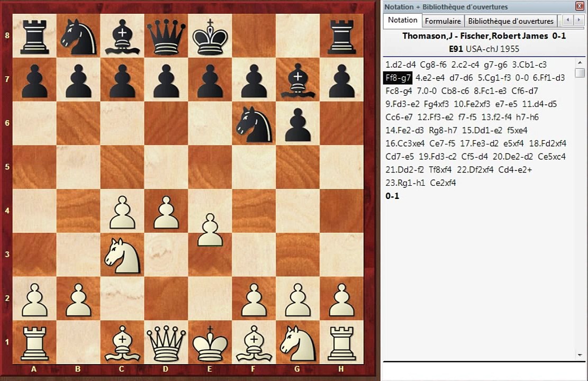Screen dimensions: 588x381
Task: Select the highlighted move Ff8-g7
Action: coord(398,78)
